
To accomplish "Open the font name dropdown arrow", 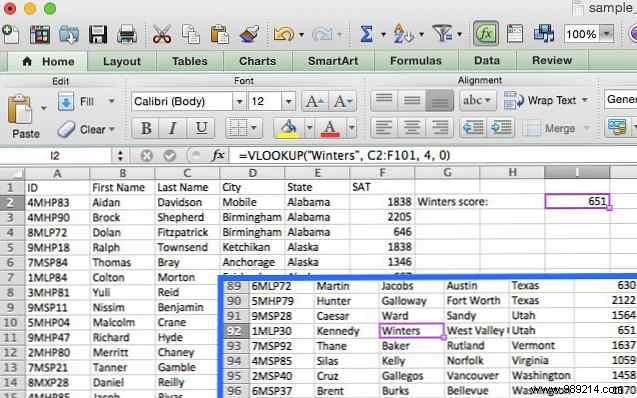I will click(x=239, y=101).
